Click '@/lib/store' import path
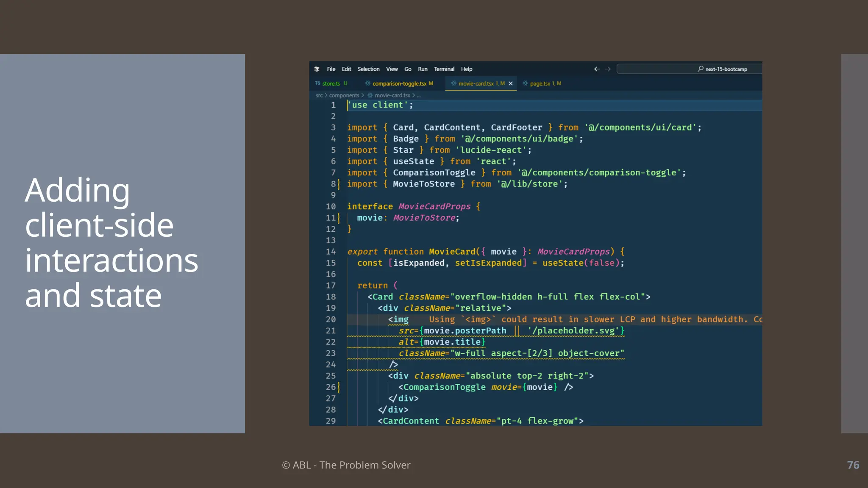The width and height of the screenshot is (868, 488). (x=530, y=184)
